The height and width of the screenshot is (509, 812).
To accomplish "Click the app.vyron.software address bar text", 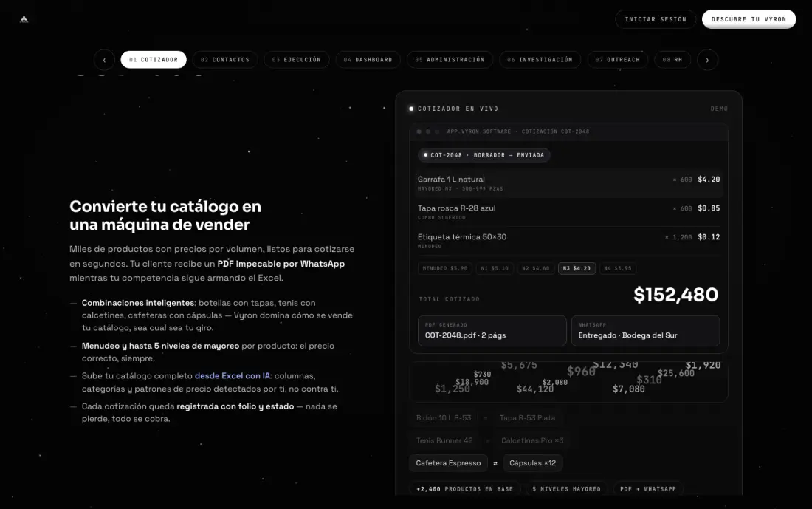I will click(518, 131).
